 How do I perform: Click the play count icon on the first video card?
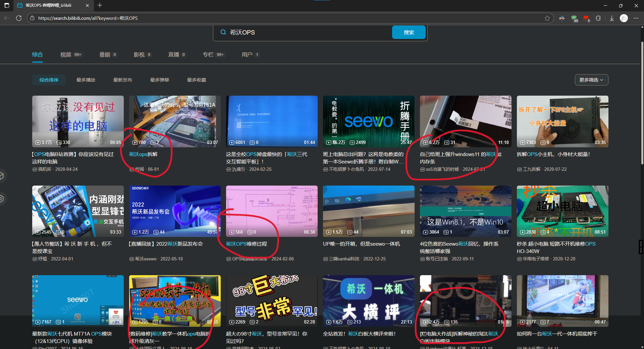coord(38,142)
